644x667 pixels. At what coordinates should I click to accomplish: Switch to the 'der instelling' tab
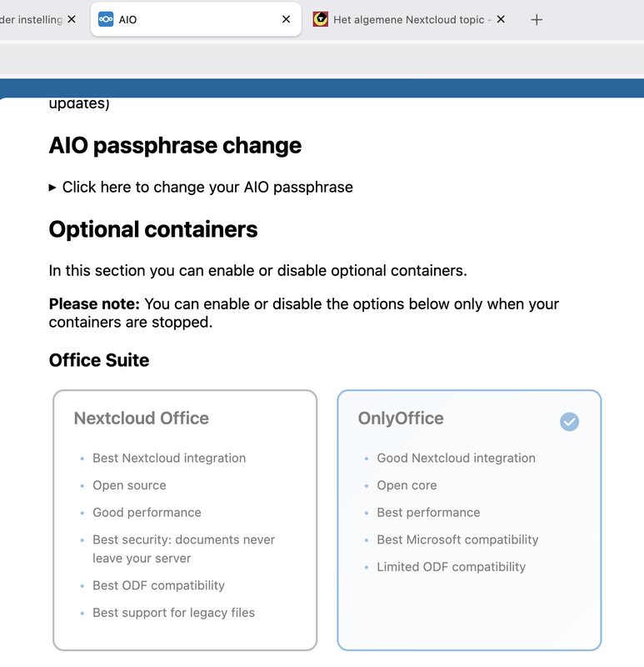click(31, 19)
